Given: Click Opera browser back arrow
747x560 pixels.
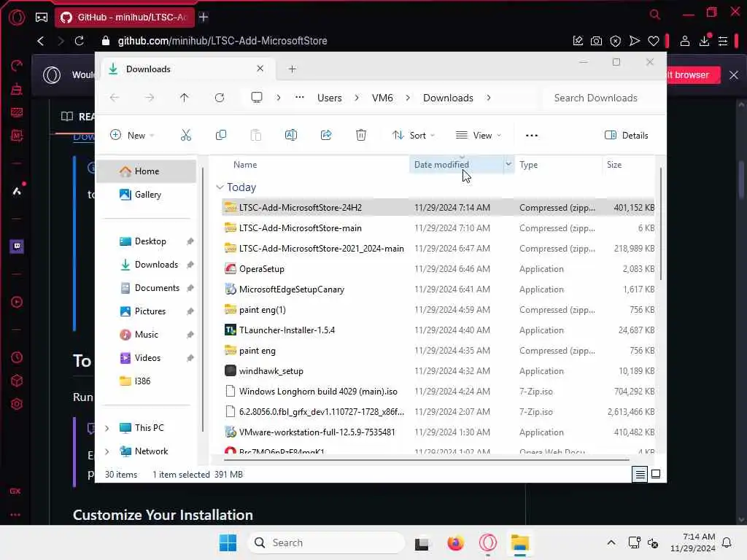Looking at the screenshot, I should 41,41.
